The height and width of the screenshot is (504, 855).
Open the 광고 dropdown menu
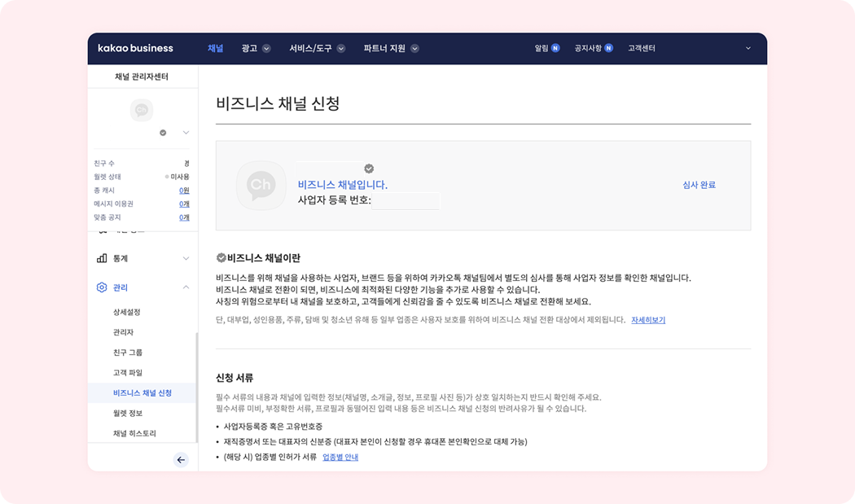256,48
